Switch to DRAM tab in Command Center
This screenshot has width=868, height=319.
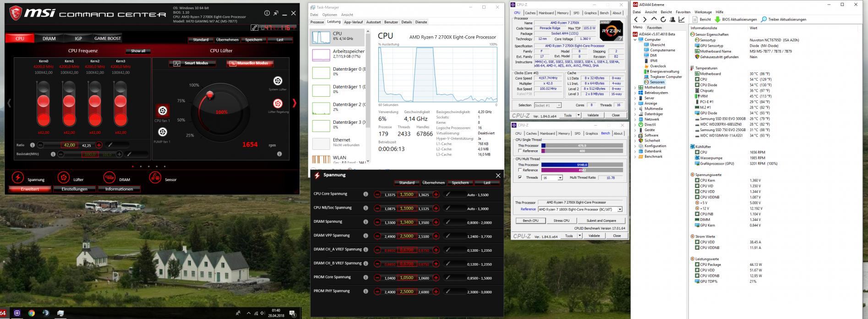(49, 38)
